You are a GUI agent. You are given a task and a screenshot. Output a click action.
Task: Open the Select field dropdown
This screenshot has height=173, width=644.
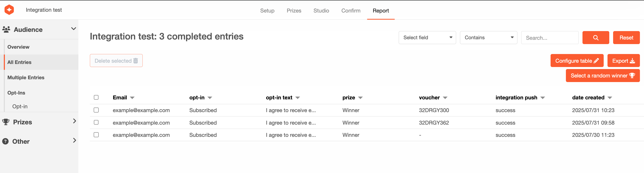(427, 38)
